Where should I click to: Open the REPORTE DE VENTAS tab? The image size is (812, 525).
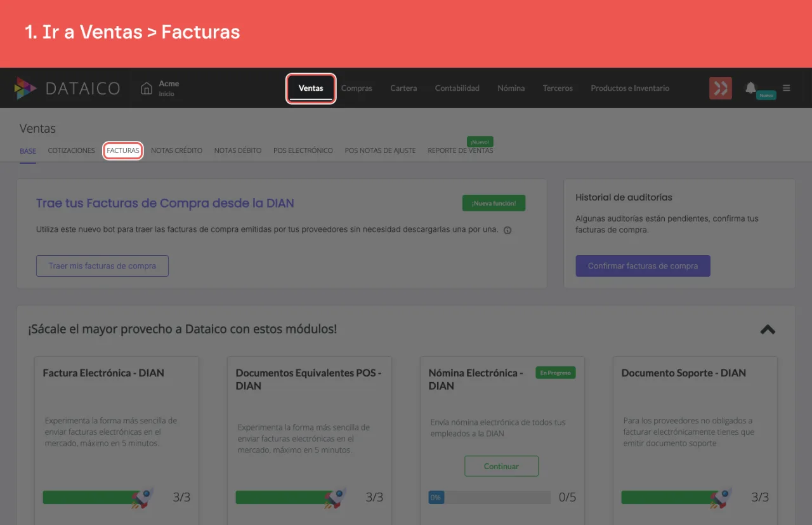(461, 151)
